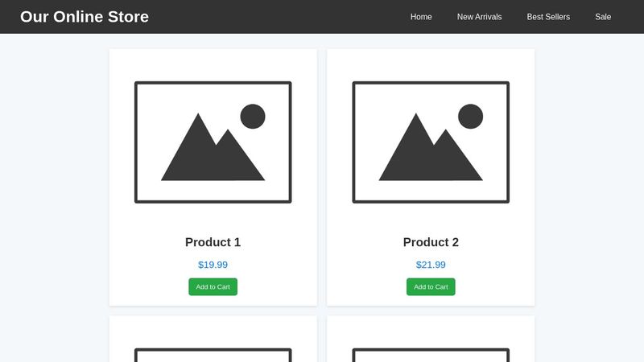The width and height of the screenshot is (644, 362).
Task: Click the Our Online Store title
Action: click(x=85, y=17)
